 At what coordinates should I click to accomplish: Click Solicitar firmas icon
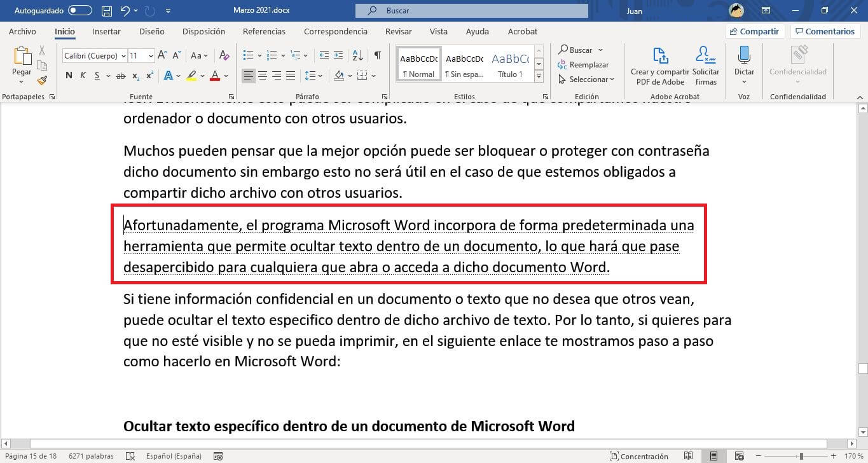pos(706,66)
